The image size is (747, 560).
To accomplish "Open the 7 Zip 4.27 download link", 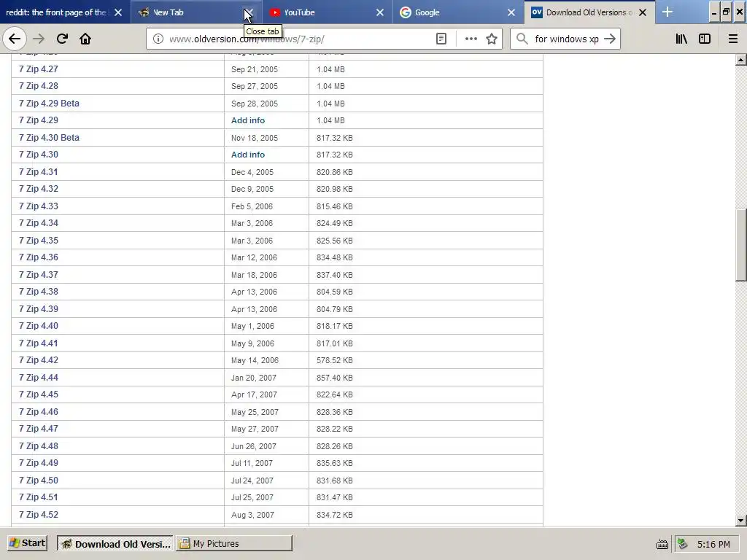I will pyautogui.click(x=39, y=69).
